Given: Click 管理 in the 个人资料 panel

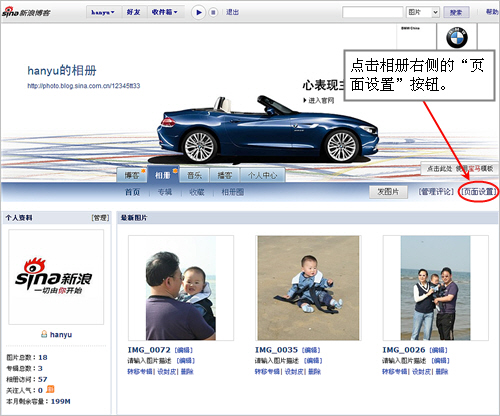Looking at the screenshot, I should point(100,218).
